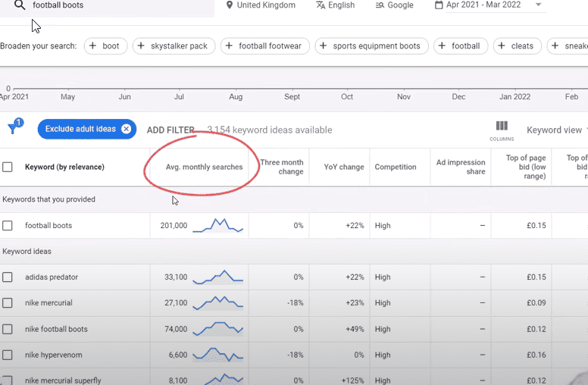Click the 33,100 monthly searches value
Image resolution: width=588 pixels, height=385 pixels.
pos(176,277)
